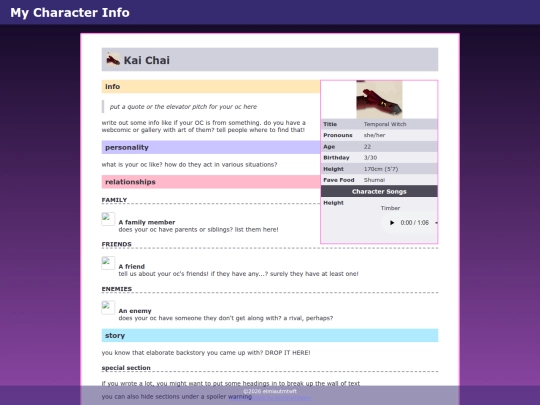Click the story section header

pyautogui.click(x=270, y=335)
